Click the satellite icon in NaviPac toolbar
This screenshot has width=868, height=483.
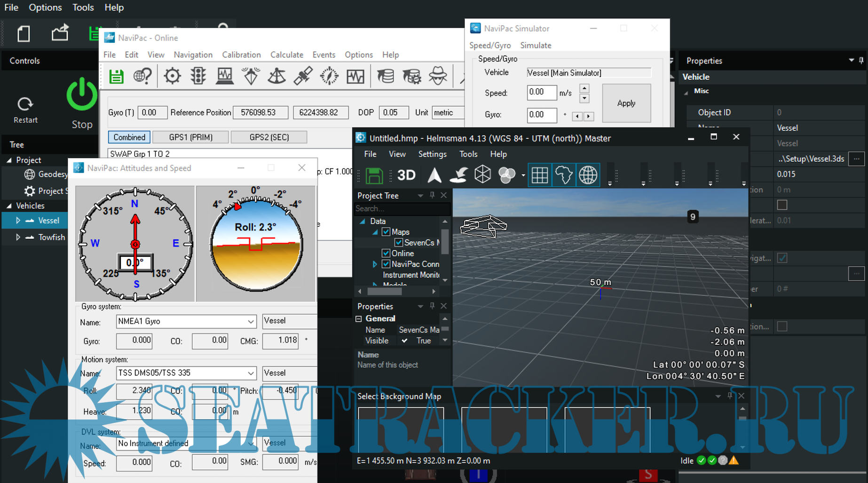303,76
